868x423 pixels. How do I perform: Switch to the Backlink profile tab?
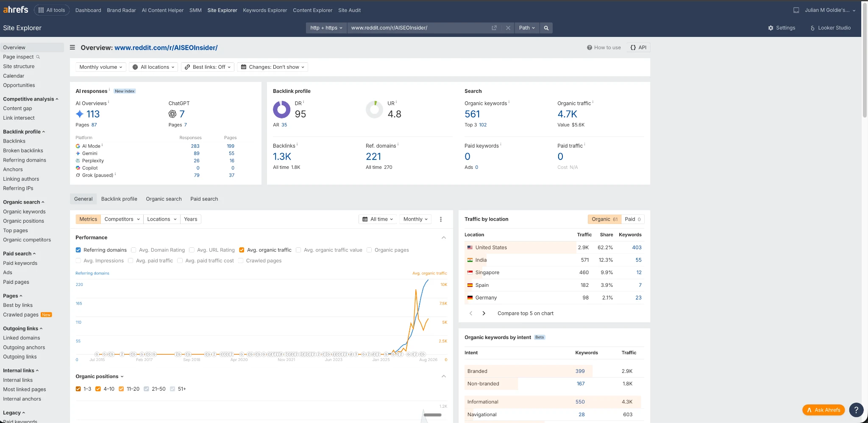[x=119, y=199]
